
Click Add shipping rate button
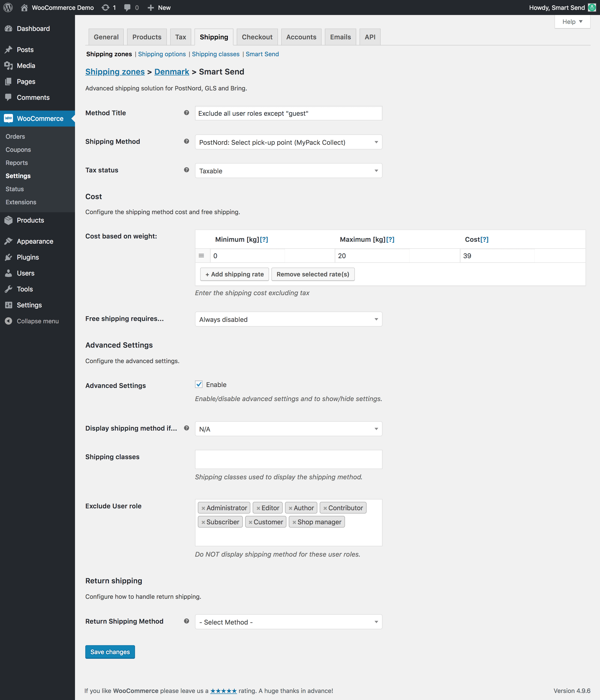tap(234, 274)
